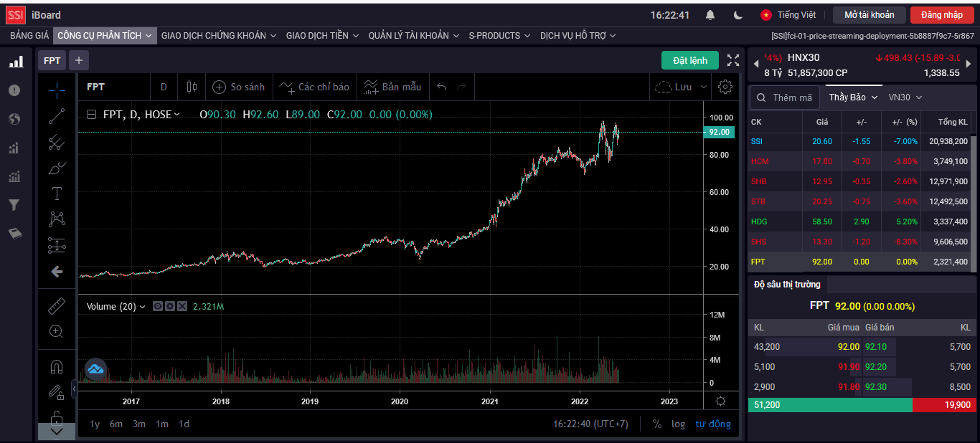Expand the Volume (20) dropdown
980x443 pixels.
(142, 307)
